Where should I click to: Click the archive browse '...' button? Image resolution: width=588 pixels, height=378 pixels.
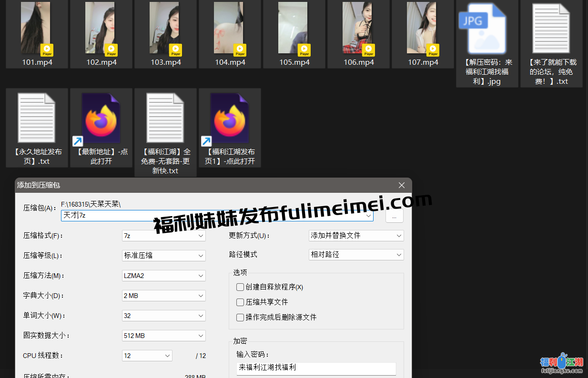[x=394, y=215]
